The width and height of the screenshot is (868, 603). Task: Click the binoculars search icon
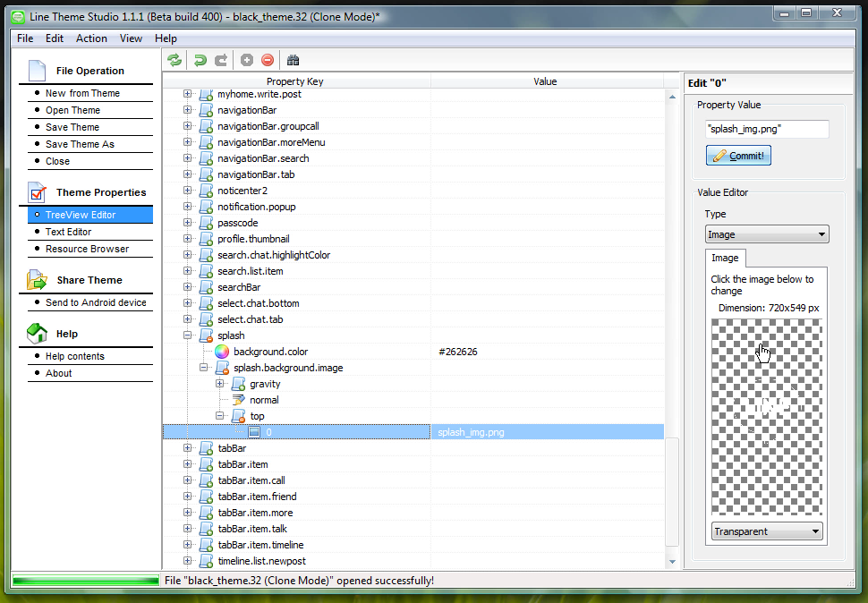tap(293, 60)
